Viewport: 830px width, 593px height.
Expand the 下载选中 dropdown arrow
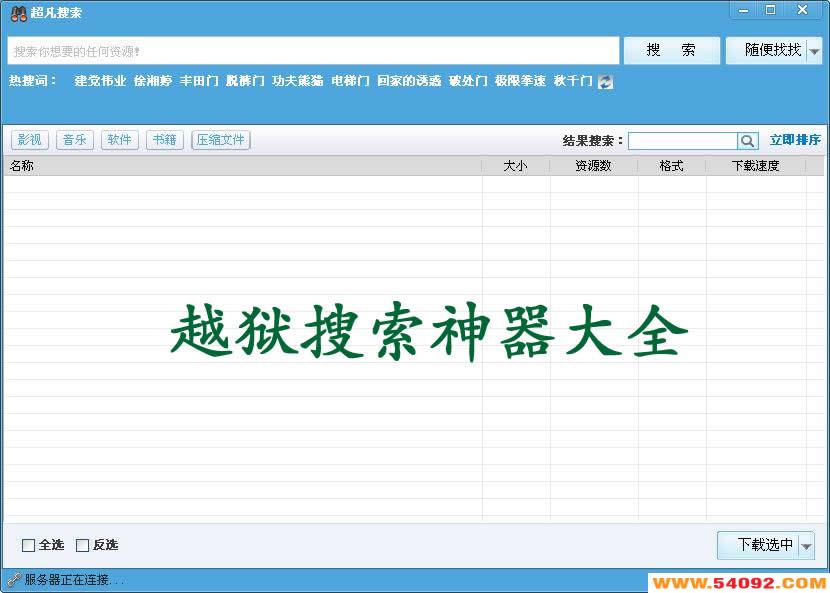[x=807, y=546]
